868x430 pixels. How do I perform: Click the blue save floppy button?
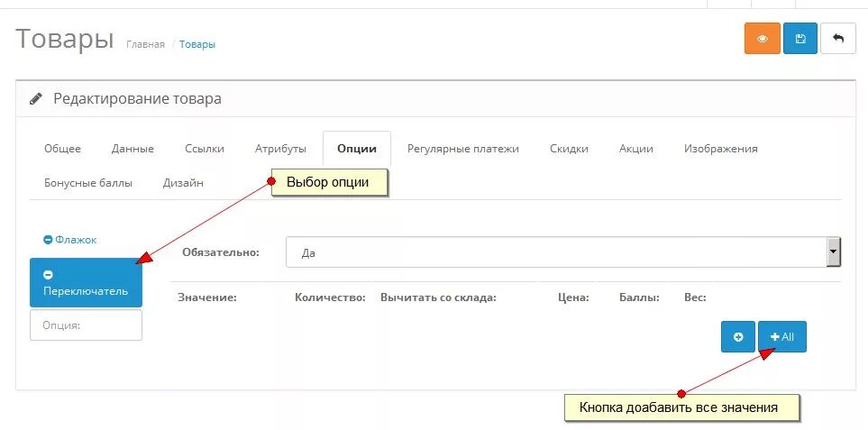coord(799,39)
